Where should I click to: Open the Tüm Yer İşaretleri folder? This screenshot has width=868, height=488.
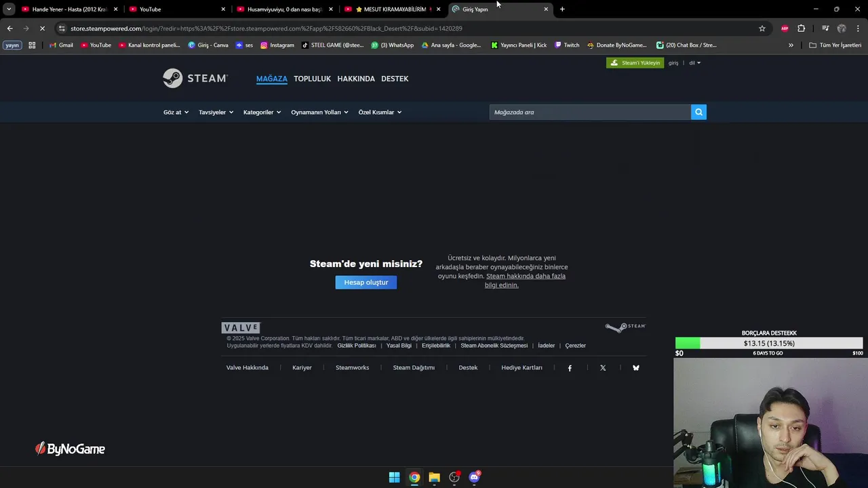click(x=835, y=45)
